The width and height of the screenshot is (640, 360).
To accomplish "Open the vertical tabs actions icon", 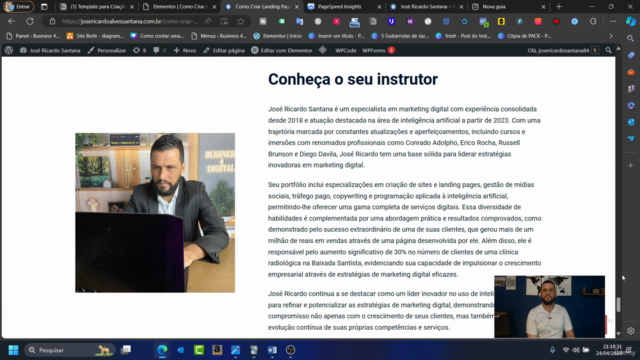I will click(44, 7).
